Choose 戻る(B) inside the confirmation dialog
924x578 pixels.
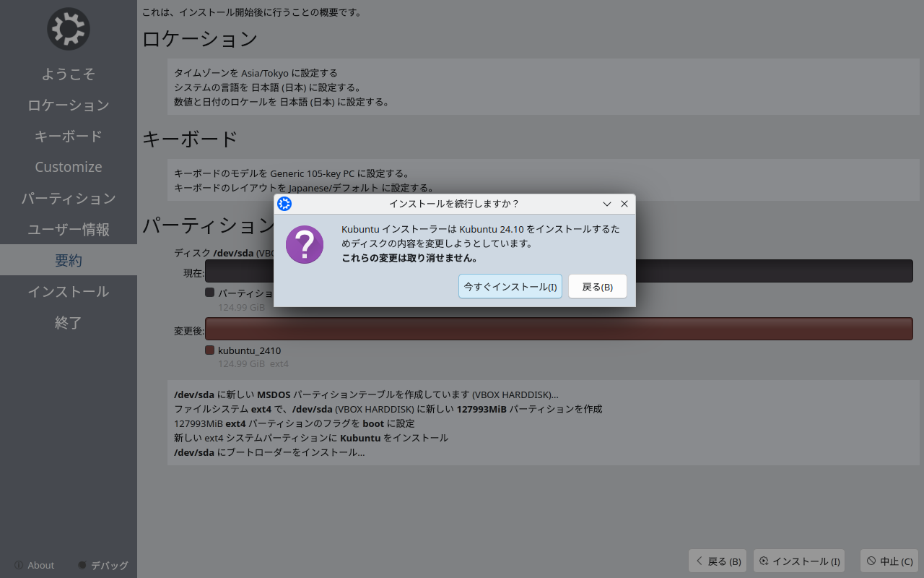[x=598, y=287]
